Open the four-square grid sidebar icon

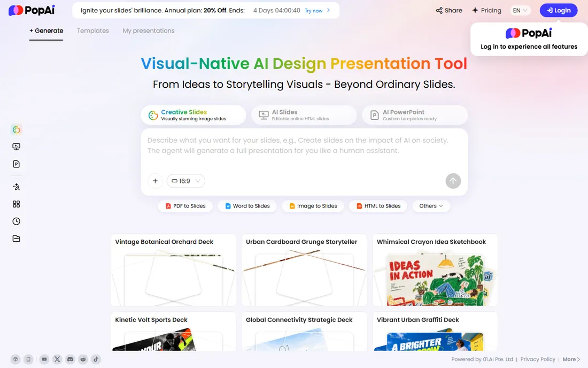(16, 204)
